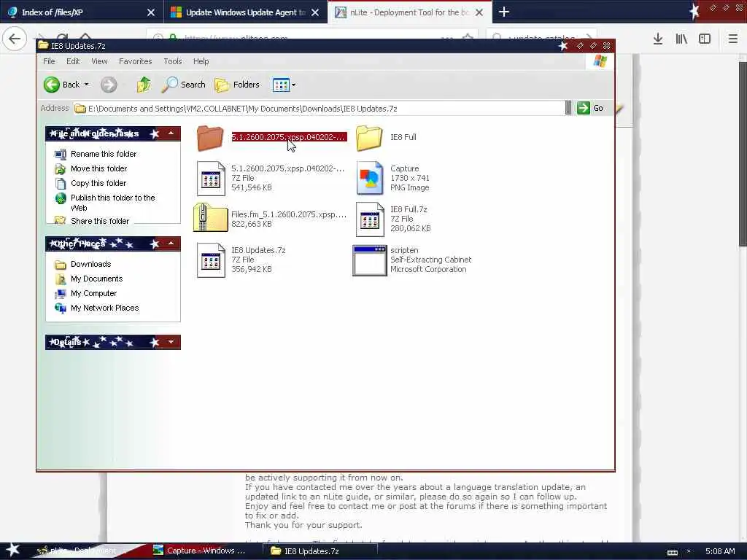This screenshot has width=747, height=560.
Task: Select the scripten cabinet icon
Action: click(370, 260)
